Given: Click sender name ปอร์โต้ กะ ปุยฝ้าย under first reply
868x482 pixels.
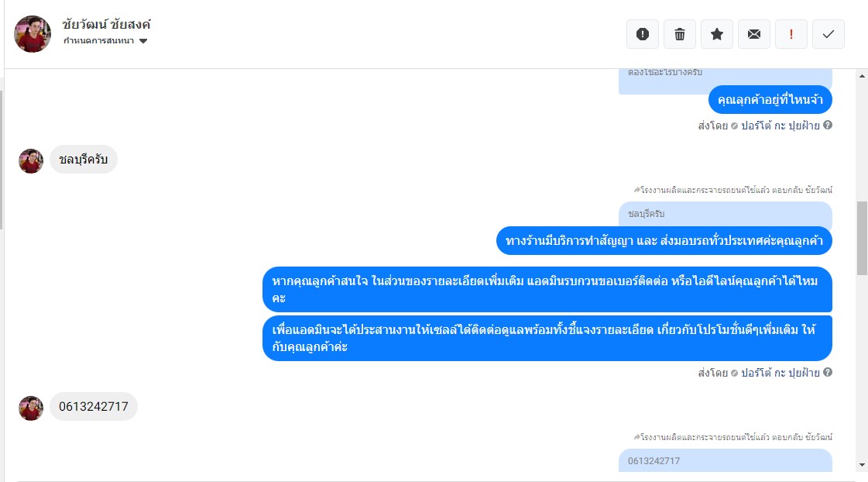Looking at the screenshot, I should pyautogui.click(x=780, y=126).
